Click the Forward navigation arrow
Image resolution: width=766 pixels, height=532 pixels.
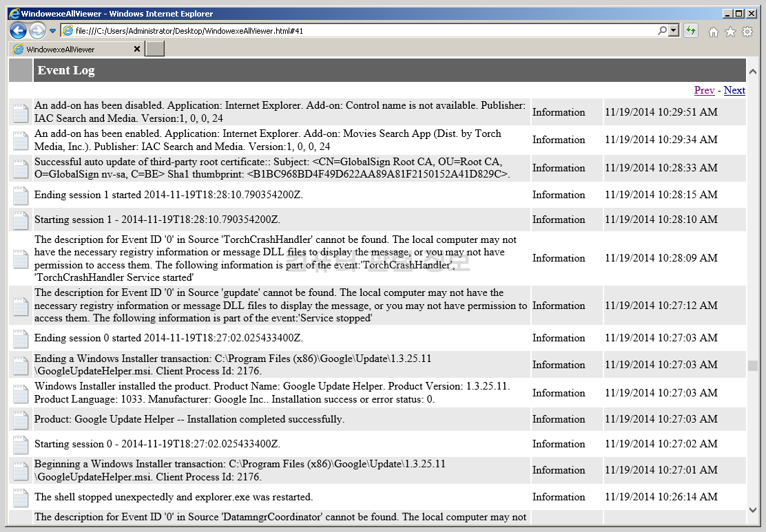pyautogui.click(x=37, y=31)
